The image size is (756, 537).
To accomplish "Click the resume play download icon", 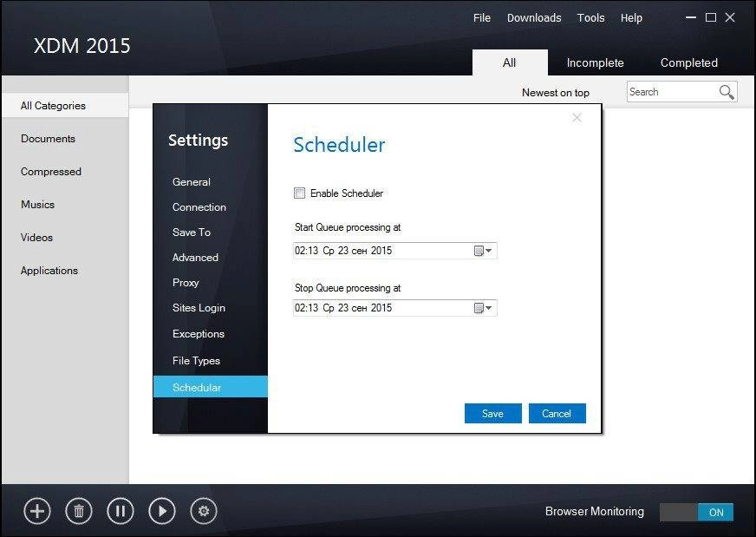I will tap(162, 510).
